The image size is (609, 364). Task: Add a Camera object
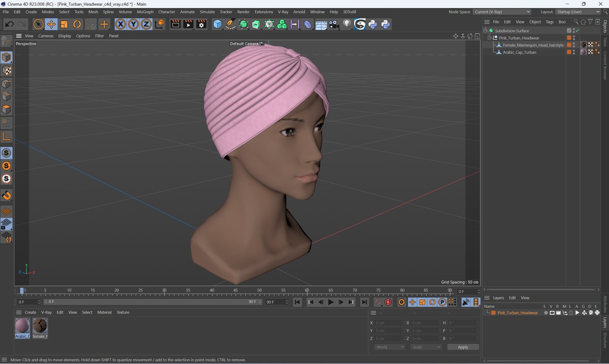point(334,24)
